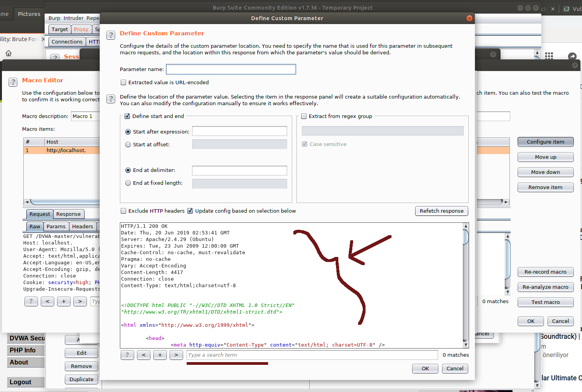Open help for Define Custom Parameter heading

click(111, 35)
